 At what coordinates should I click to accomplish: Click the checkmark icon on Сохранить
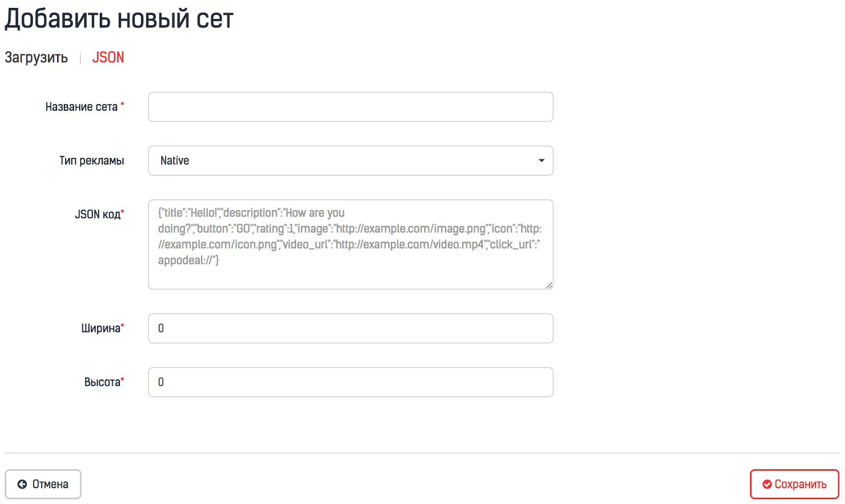pos(767,484)
